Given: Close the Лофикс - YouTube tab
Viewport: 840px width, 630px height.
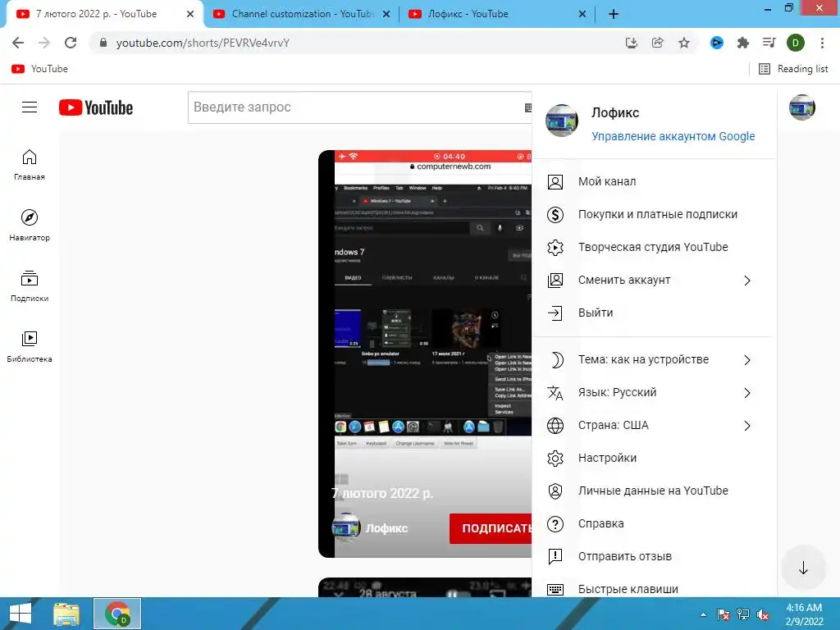Looking at the screenshot, I should click(x=582, y=14).
